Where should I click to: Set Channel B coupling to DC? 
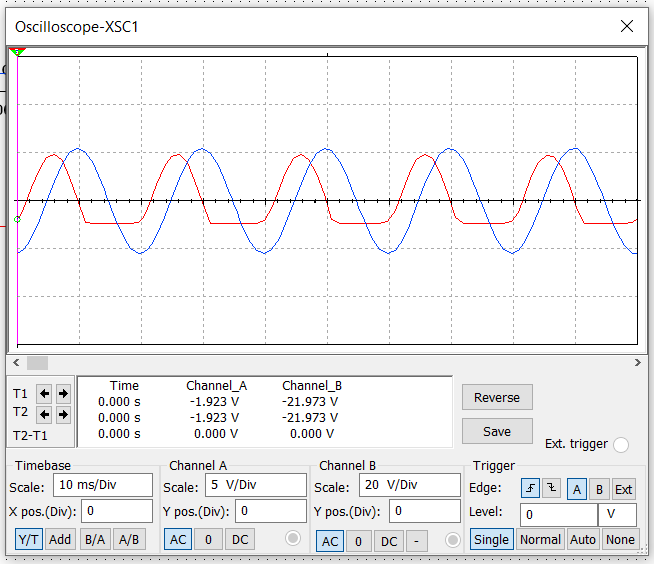click(389, 541)
